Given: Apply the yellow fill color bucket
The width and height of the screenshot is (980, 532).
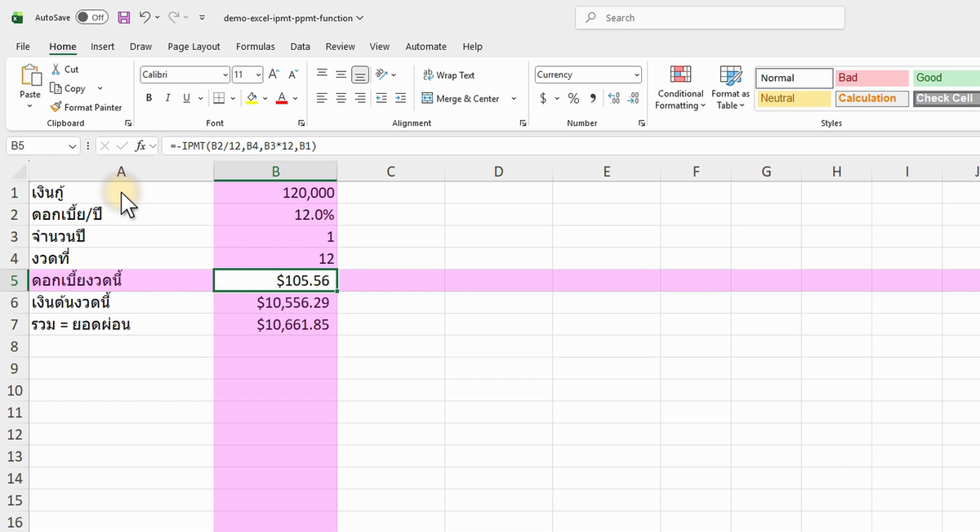Looking at the screenshot, I should coord(252,98).
